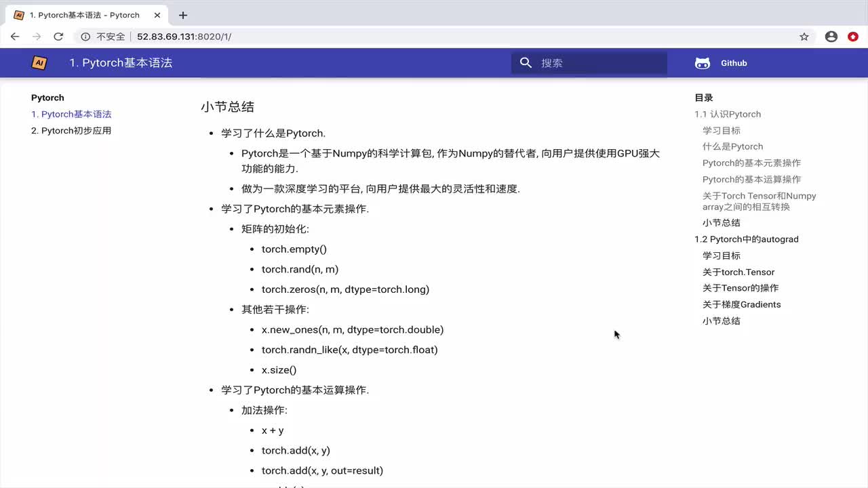Bookmark this page with the star icon
868x488 pixels.
click(804, 37)
